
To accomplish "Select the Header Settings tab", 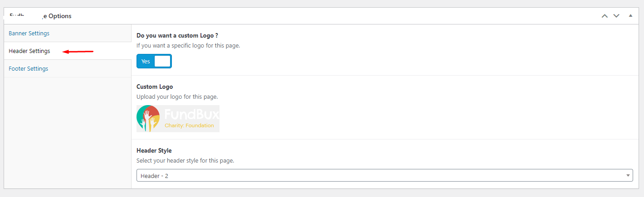I will (x=29, y=51).
